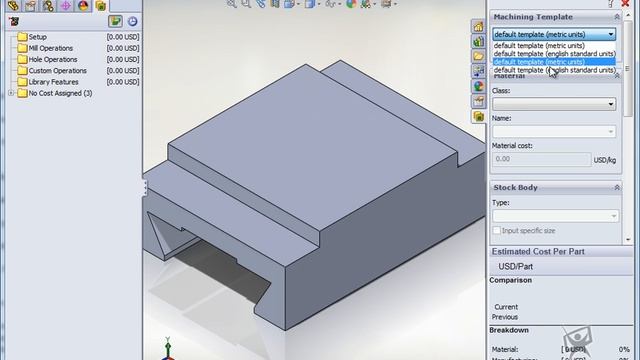
Task: Open the material Name dropdown
Action: pyautogui.click(x=554, y=131)
